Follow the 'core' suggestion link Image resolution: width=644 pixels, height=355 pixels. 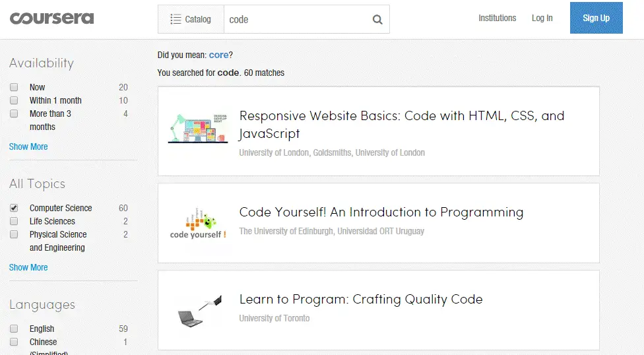click(x=218, y=55)
